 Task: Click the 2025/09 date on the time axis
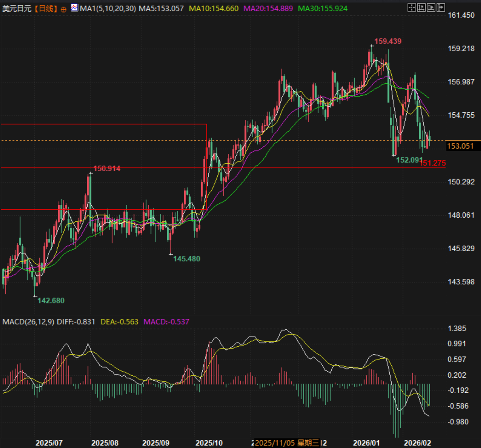click(x=156, y=443)
